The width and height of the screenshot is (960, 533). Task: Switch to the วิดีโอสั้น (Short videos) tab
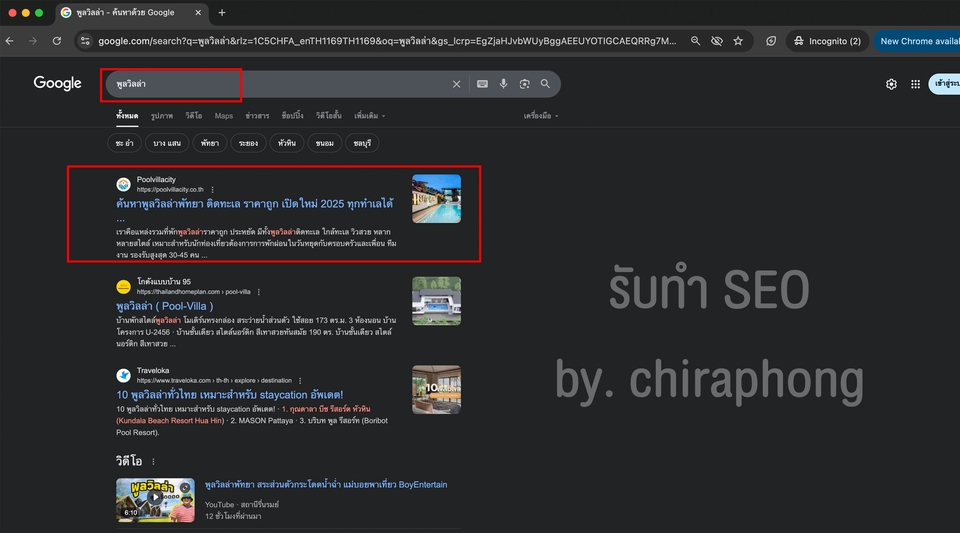[329, 116]
